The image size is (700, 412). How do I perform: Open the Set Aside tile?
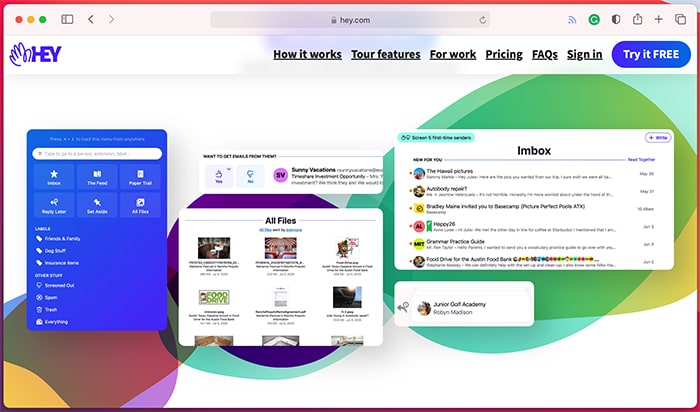click(x=97, y=205)
